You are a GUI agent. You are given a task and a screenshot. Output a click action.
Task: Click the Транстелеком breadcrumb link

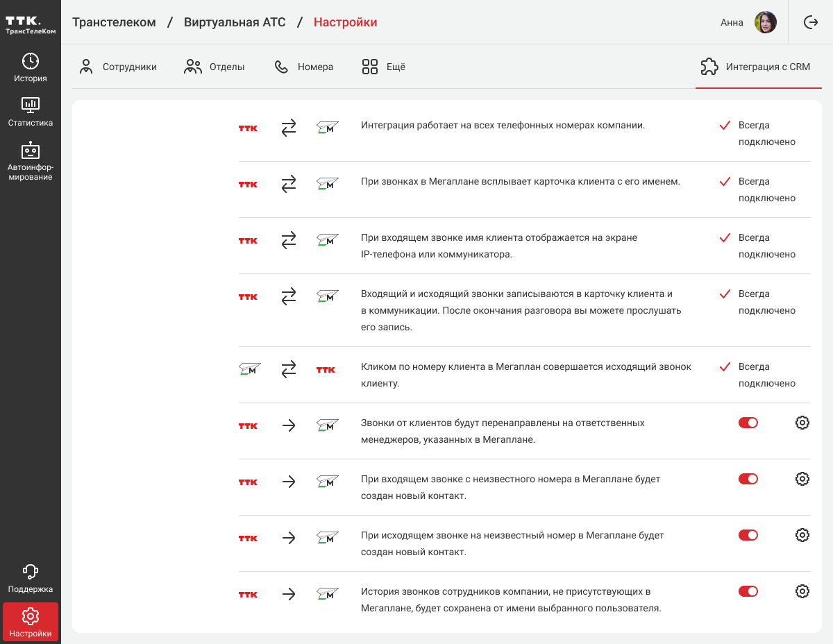(114, 22)
